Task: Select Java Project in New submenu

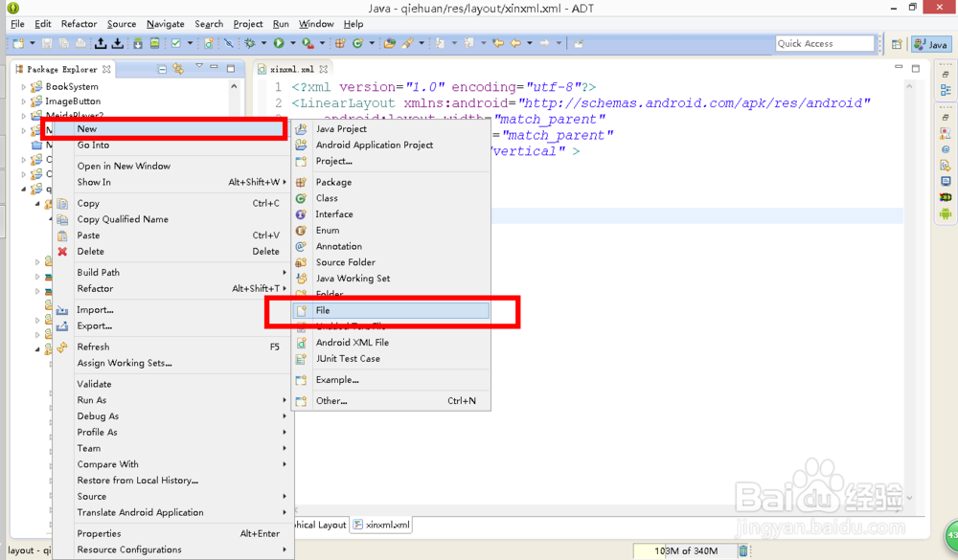Action: (x=391, y=129)
